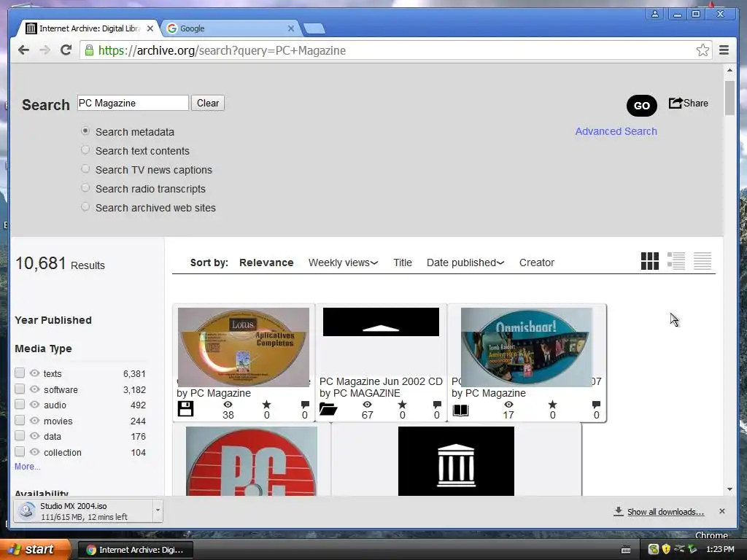Viewport: 747px width, 560px height.
Task: Sort results by Creator
Action: click(536, 262)
